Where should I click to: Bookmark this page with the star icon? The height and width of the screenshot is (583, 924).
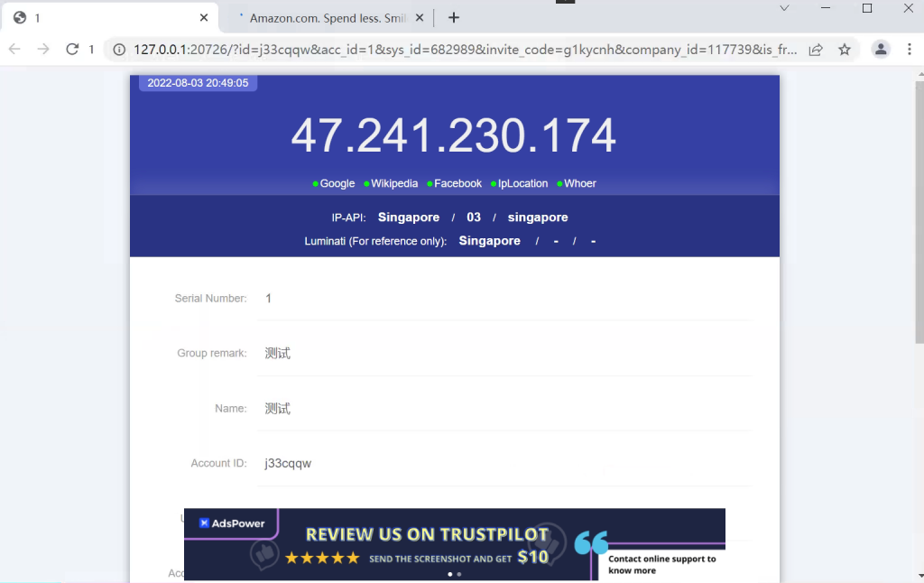(x=845, y=50)
